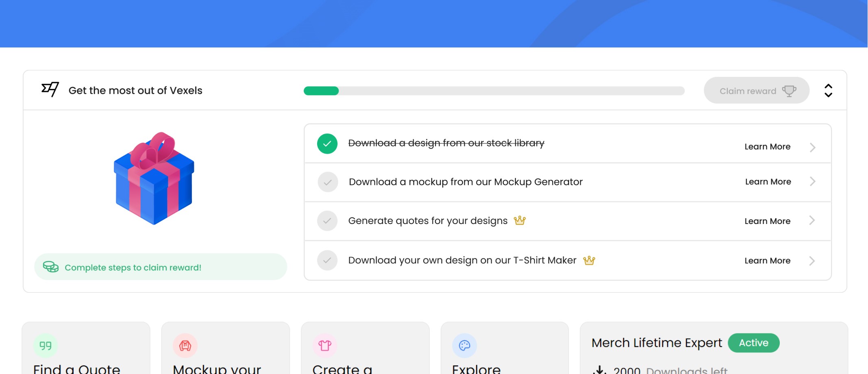This screenshot has width=868, height=374.
Task: Open the Explore card
Action: click(x=505, y=348)
